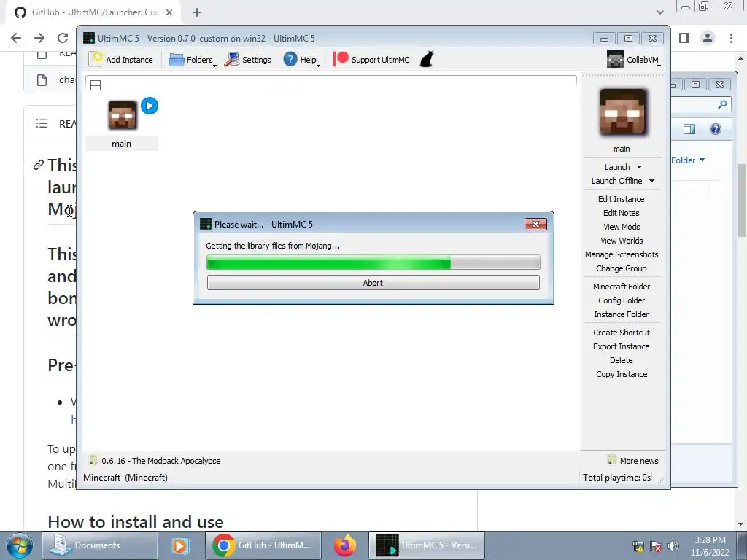
Task: Click Launch Offline
Action: click(616, 181)
